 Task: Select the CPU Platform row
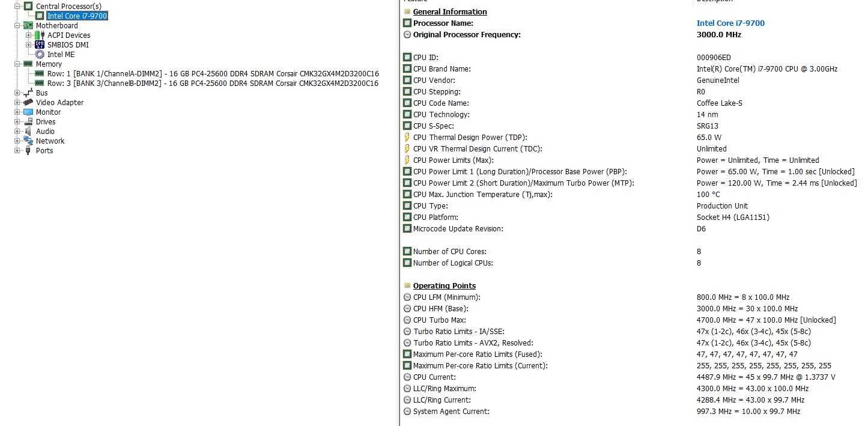(634, 217)
